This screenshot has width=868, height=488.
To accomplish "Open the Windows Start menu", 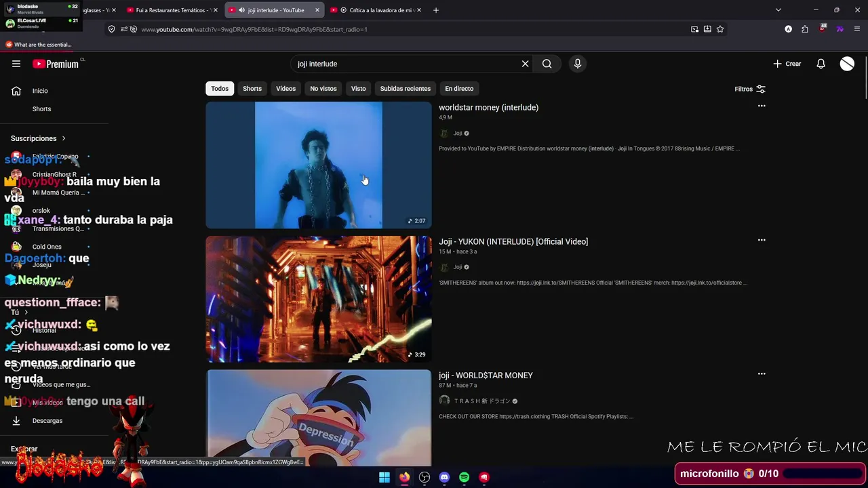I will (384, 477).
